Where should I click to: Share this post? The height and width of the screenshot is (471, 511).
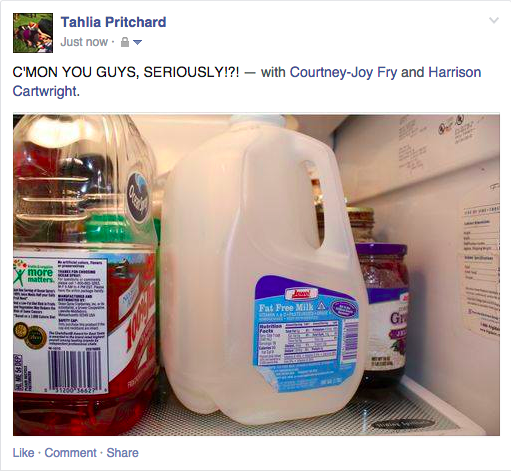(x=122, y=453)
